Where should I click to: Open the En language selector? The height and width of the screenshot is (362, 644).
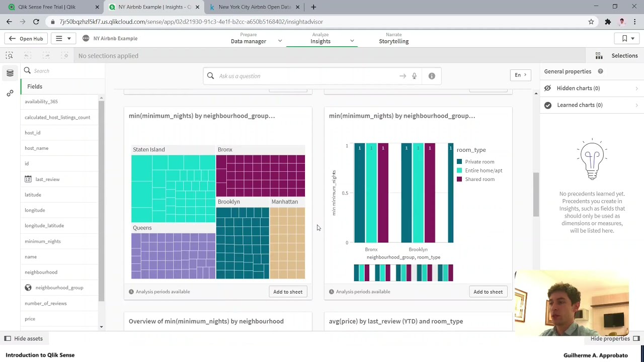(520, 75)
